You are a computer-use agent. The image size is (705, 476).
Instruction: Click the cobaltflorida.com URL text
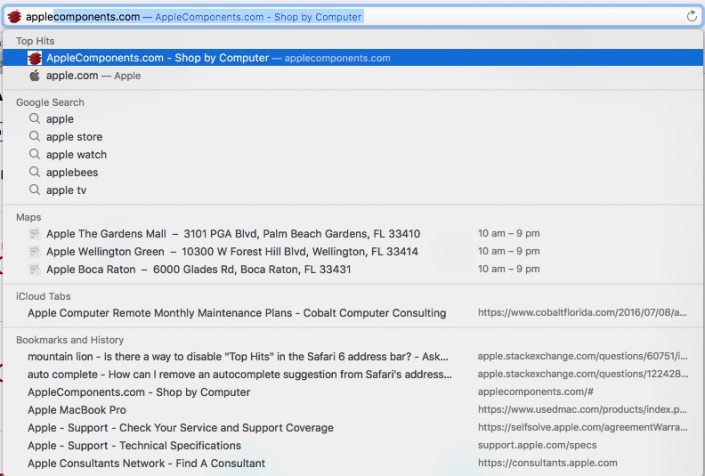click(x=582, y=312)
